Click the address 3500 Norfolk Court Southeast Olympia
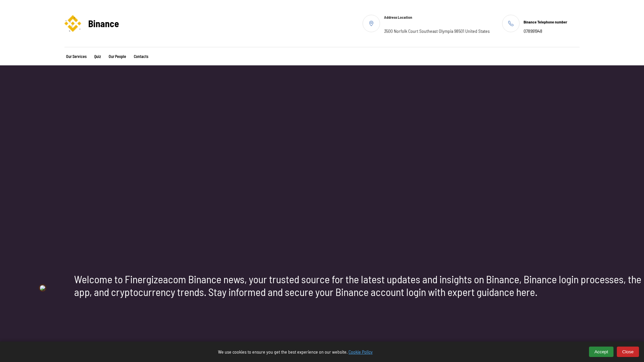644x362 pixels. (x=437, y=31)
